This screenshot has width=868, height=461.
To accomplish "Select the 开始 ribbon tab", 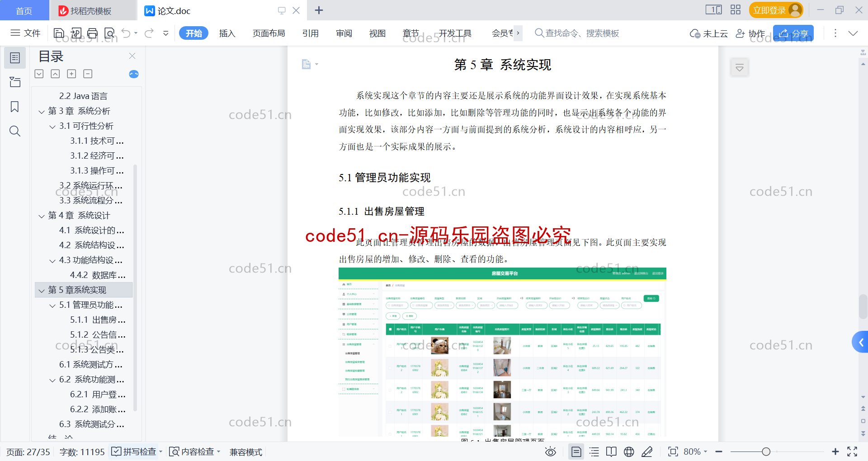I will (x=193, y=33).
